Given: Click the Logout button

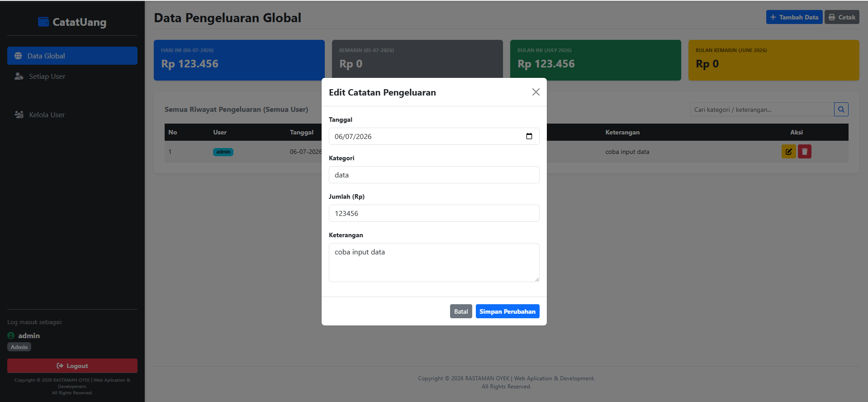Looking at the screenshot, I should pos(72,366).
